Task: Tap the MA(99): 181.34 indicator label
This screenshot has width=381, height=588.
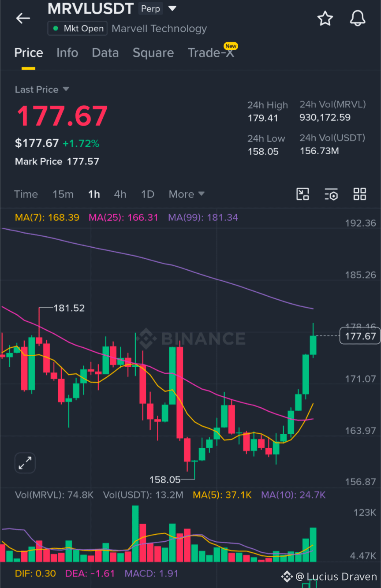Action: pyautogui.click(x=203, y=217)
